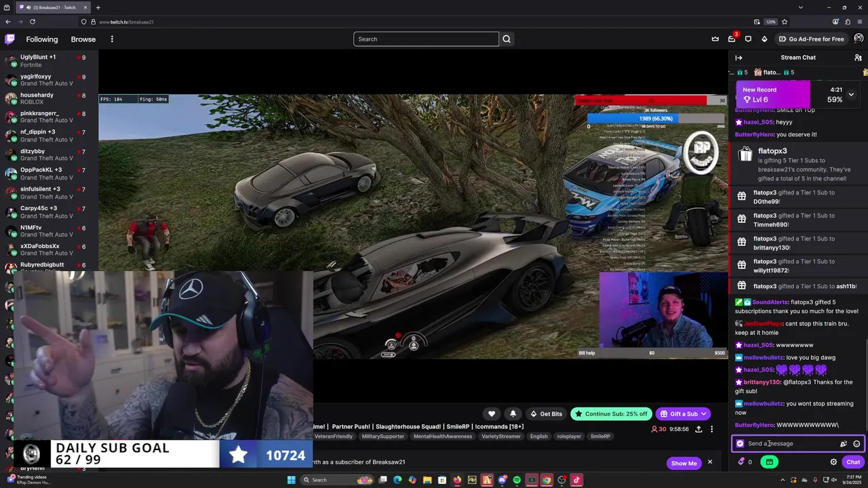Open the chat community users icon
Screen dimensions: 868x488
(x=858, y=58)
